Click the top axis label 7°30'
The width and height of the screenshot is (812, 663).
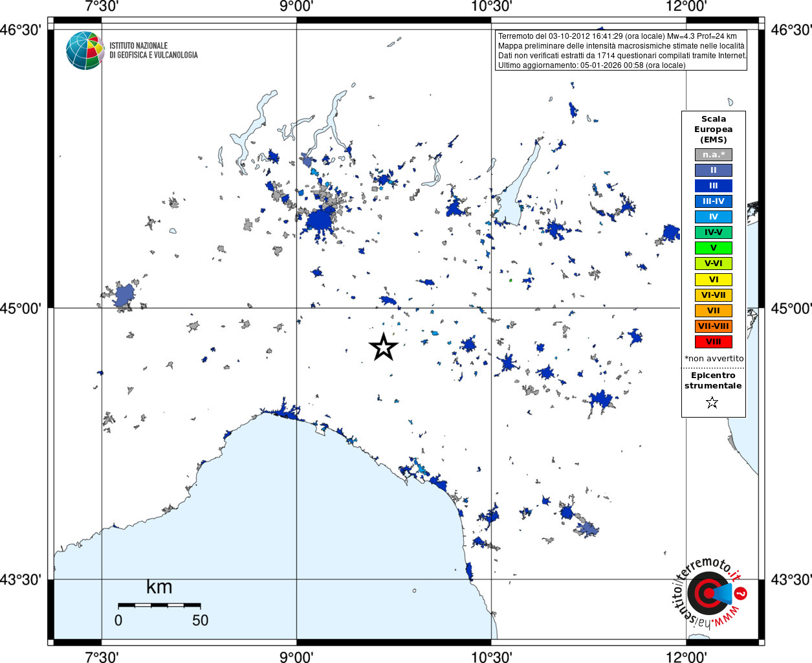[x=101, y=6]
